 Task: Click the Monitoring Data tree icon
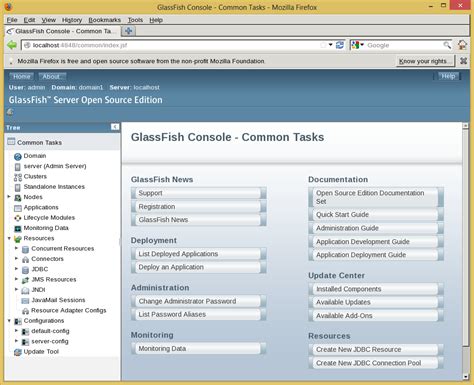[x=18, y=229]
